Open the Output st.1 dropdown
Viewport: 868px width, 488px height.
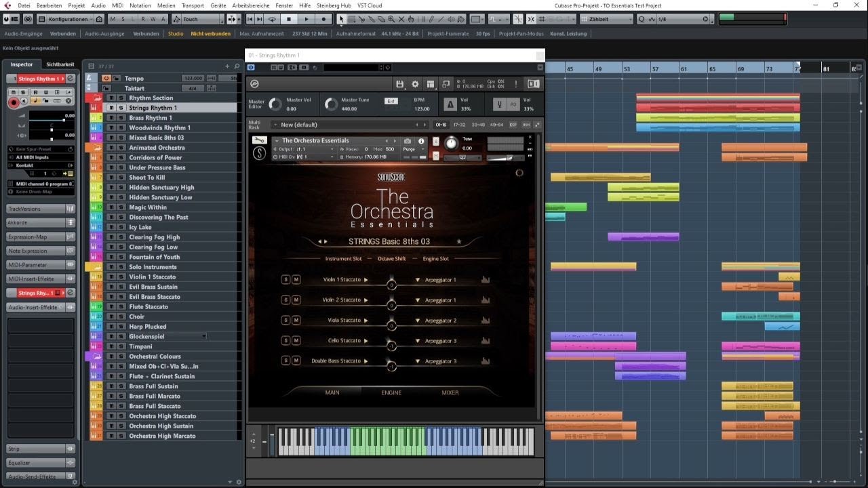click(304, 149)
